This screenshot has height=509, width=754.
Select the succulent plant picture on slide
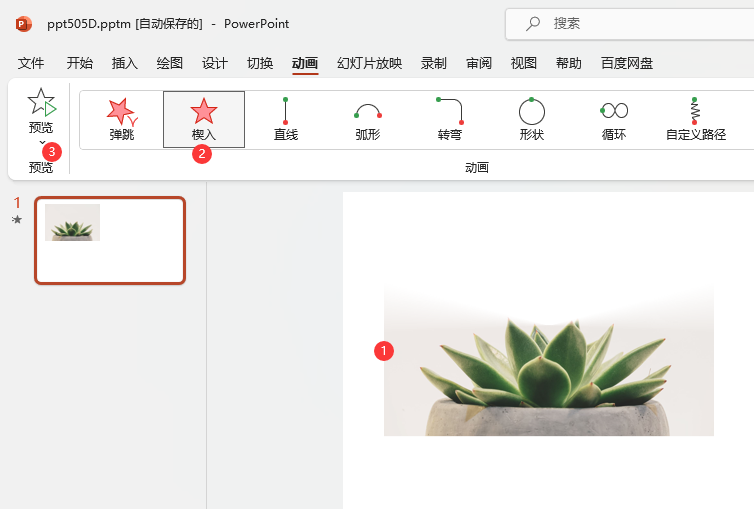pyautogui.click(x=549, y=360)
